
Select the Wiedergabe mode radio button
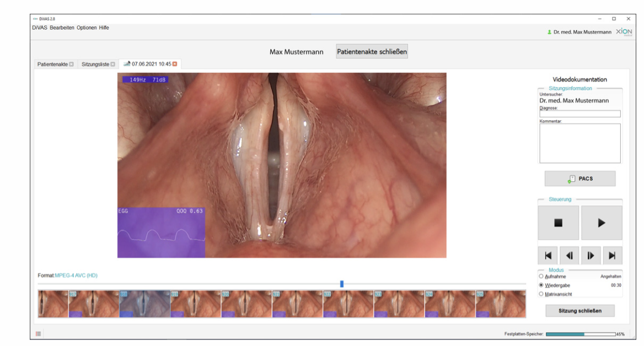(541, 285)
